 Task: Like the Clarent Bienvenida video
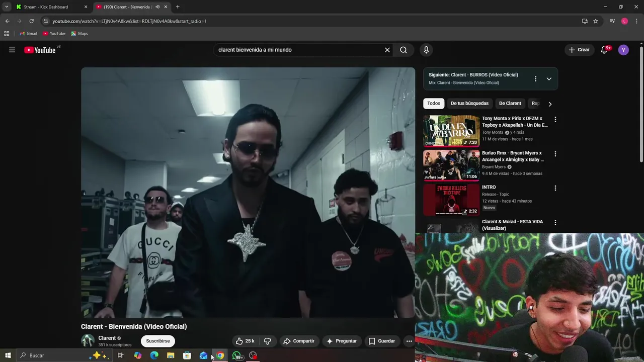coord(246,341)
